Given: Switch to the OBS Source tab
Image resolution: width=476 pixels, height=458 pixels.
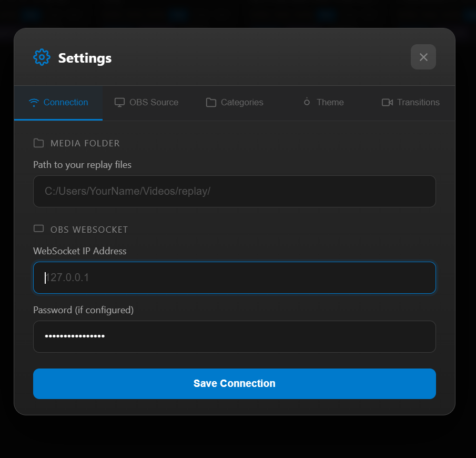Looking at the screenshot, I should click(x=146, y=103).
